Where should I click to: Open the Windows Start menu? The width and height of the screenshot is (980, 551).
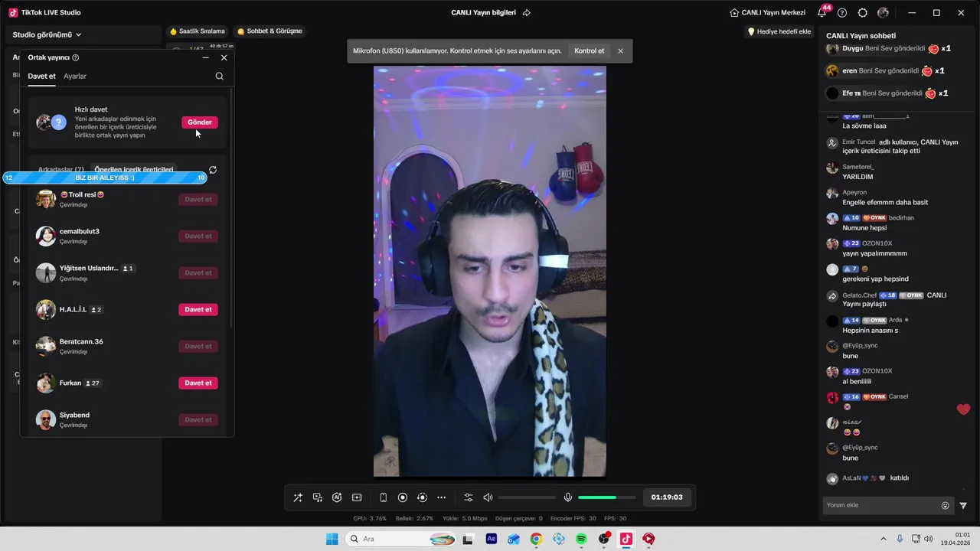click(x=332, y=539)
